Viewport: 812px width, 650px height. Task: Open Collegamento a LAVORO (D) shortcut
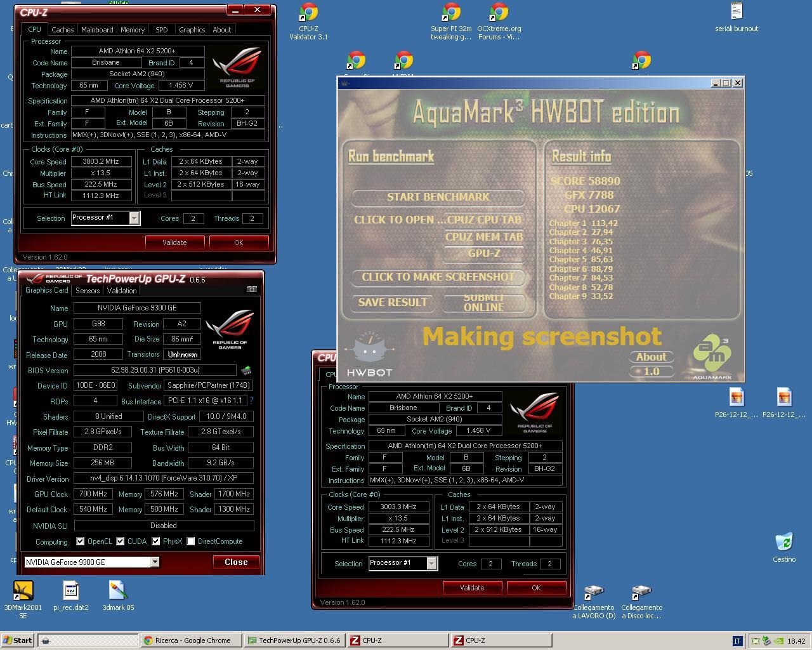click(x=594, y=602)
